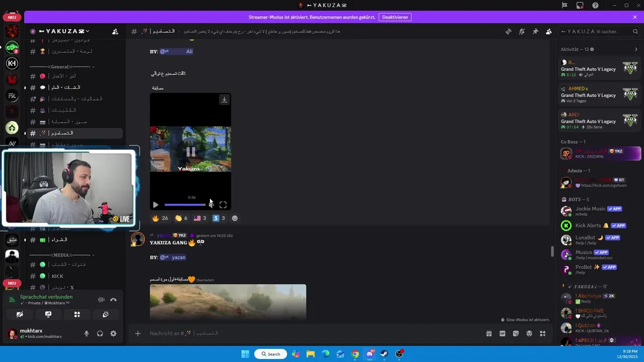Open AHMED s GTA V activity card
The image size is (644, 362).
click(600, 95)
